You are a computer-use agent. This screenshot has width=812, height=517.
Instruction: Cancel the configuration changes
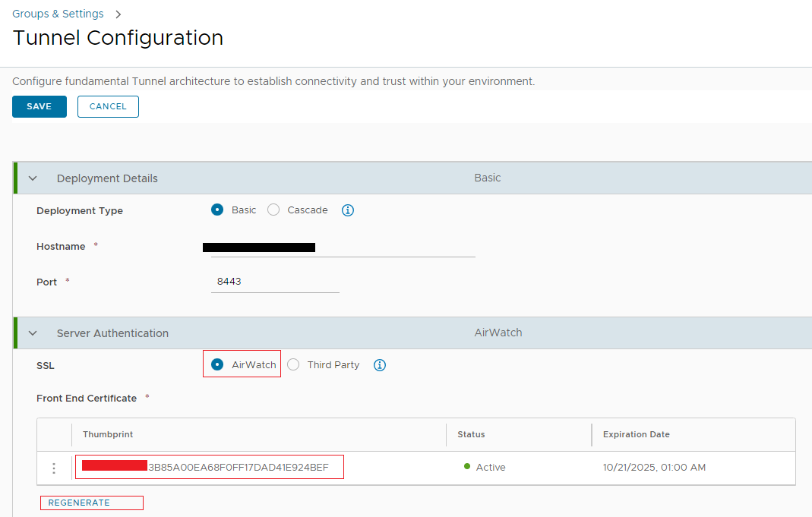(x=108, y=106)
